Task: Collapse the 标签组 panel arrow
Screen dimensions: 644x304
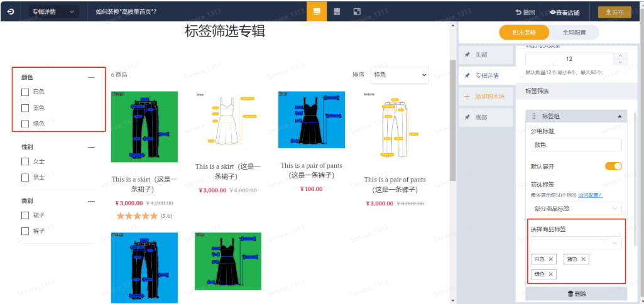Action: tap(619, 117)
